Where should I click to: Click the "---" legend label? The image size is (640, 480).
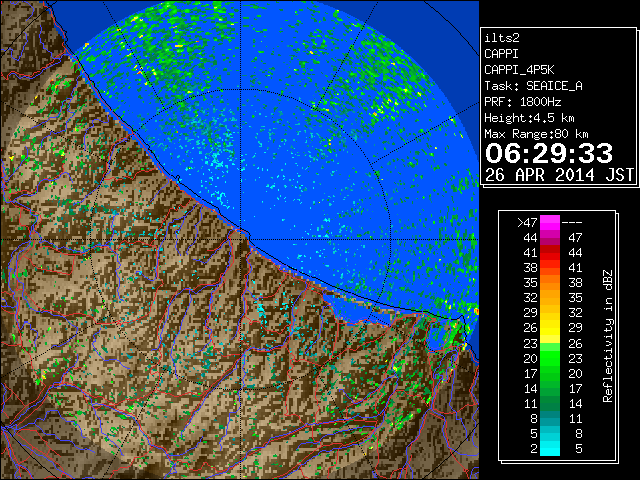[x=572, y=222]
